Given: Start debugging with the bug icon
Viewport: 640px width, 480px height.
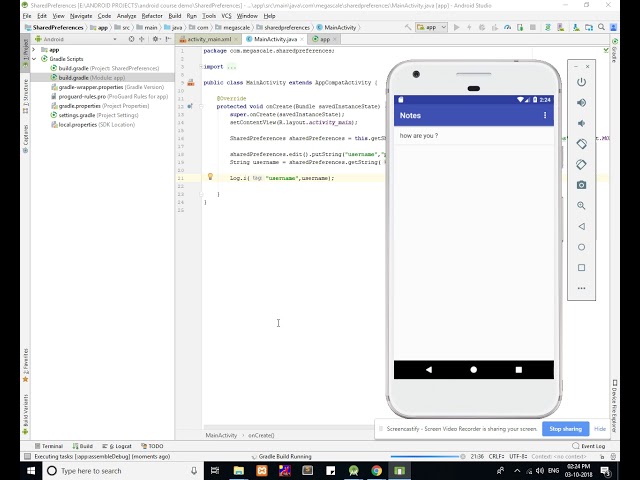Looking at the screenshot, I should [x=482, y=27].
